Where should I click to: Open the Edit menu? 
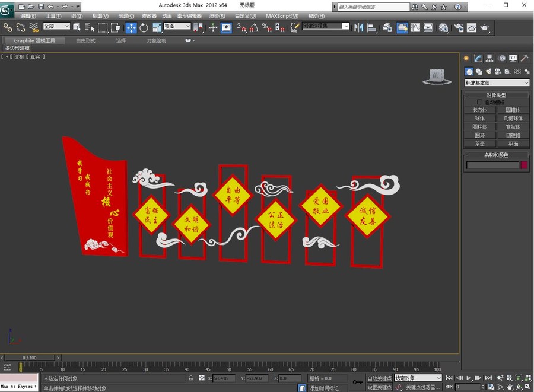click(x=28, y=16)
